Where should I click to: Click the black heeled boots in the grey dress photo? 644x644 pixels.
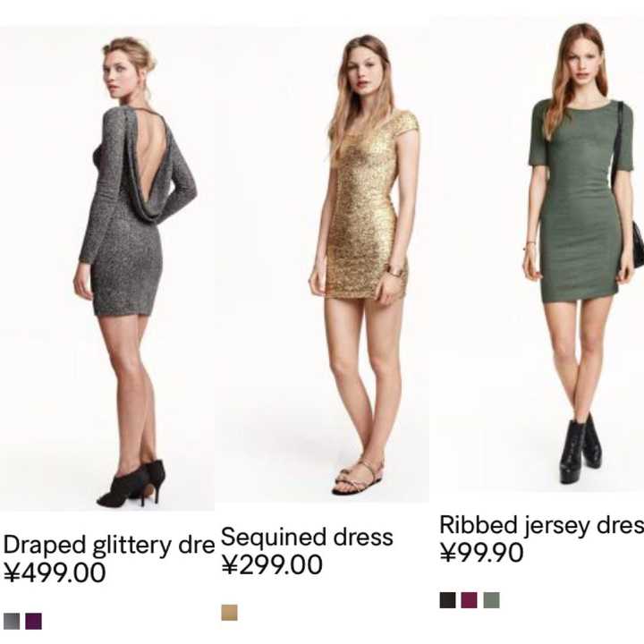point(131,483)
